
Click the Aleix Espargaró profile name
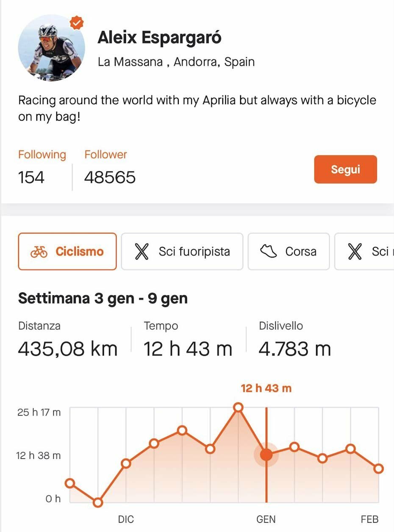[x=159, y=38]
